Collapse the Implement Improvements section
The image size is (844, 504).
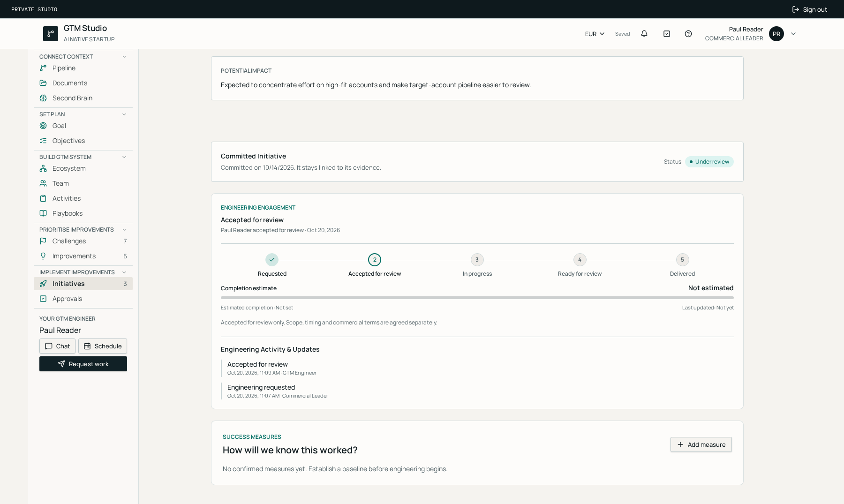[x=124, y=272]
